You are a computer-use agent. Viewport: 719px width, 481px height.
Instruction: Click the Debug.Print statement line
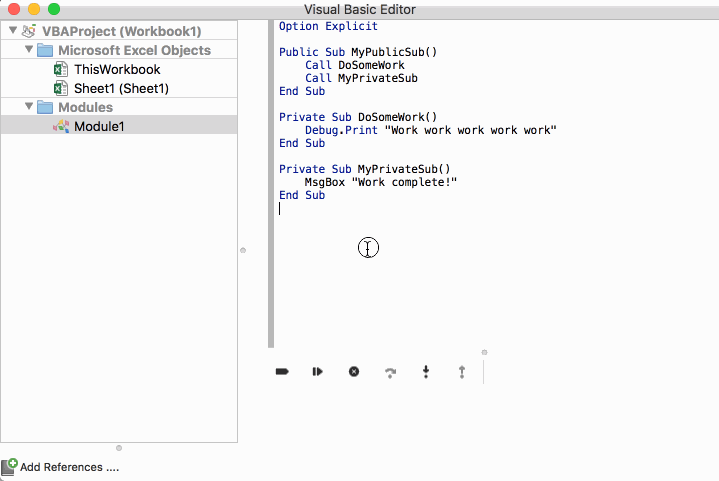point(431,130)
